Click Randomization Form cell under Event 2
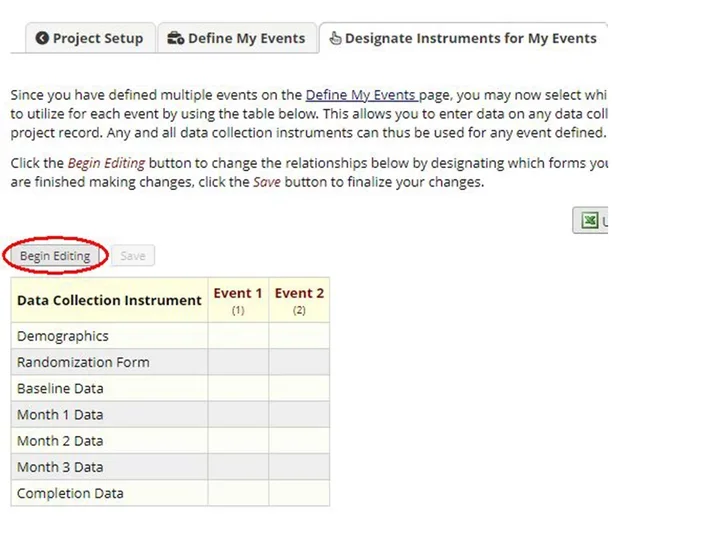The image size is (720, 540). tap(299, 362)
